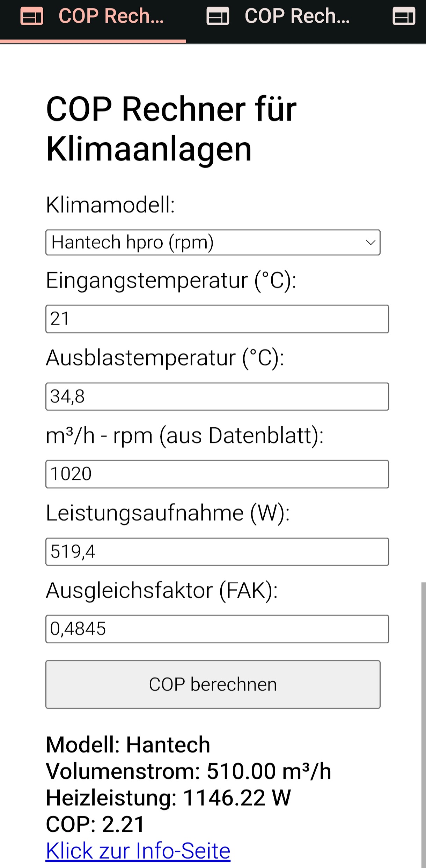Focus the Eingangstemperatur field showing 21

pyautogui.click(x=217, y=319)
